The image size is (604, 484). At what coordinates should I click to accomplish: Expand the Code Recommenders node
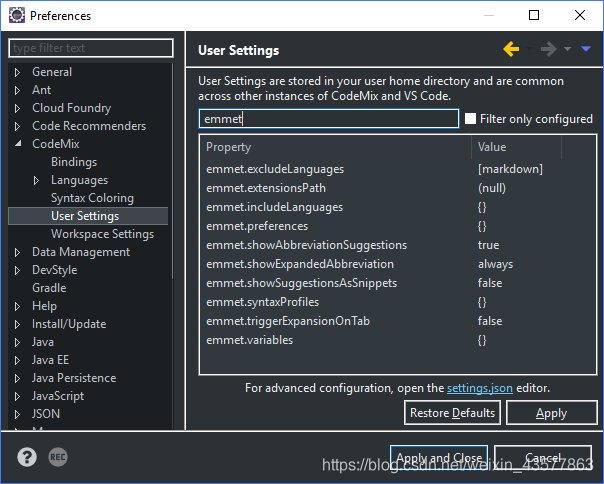17,126
